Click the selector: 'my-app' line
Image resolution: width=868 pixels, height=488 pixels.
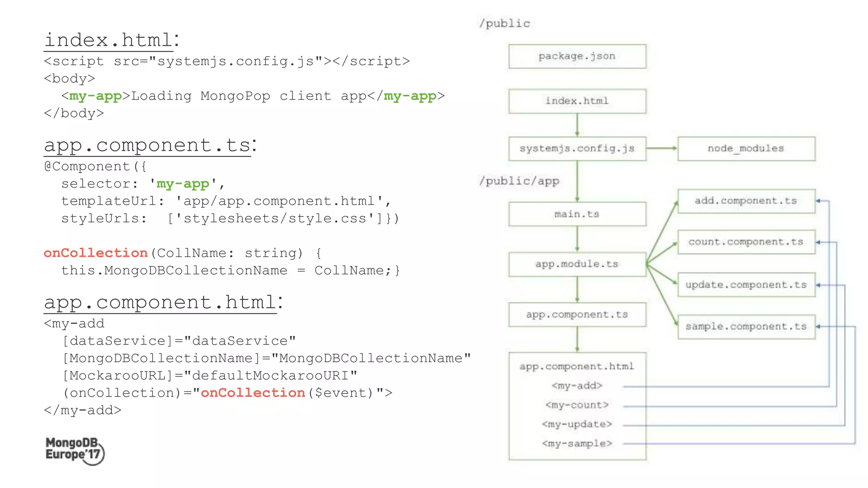(x=143, y=184)
